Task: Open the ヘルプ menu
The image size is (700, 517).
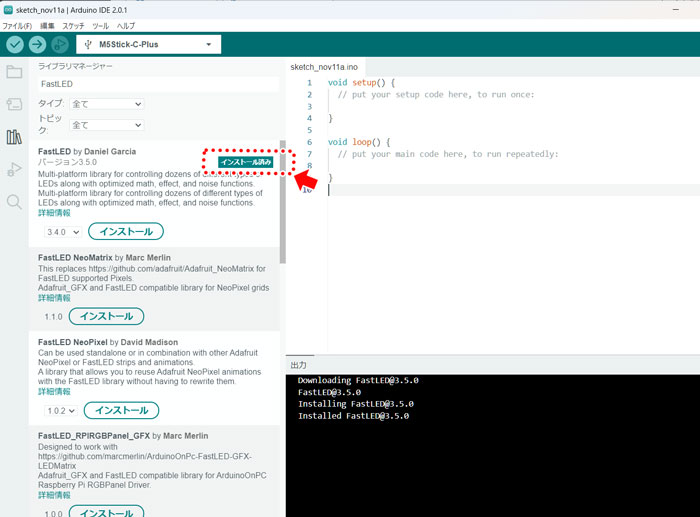Action: (126, 26)
